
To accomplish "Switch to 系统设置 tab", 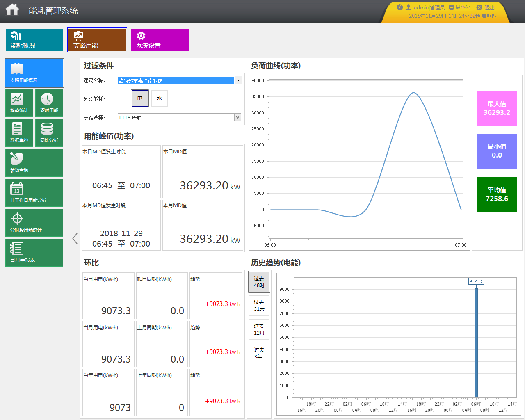I will pyautogui.click(x=160, y=40).
